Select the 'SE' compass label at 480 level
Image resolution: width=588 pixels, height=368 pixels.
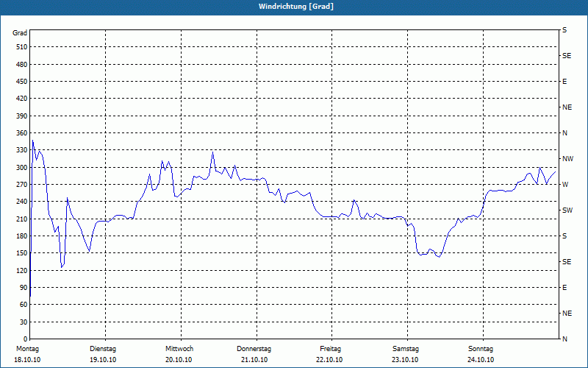tap(567, 56)
